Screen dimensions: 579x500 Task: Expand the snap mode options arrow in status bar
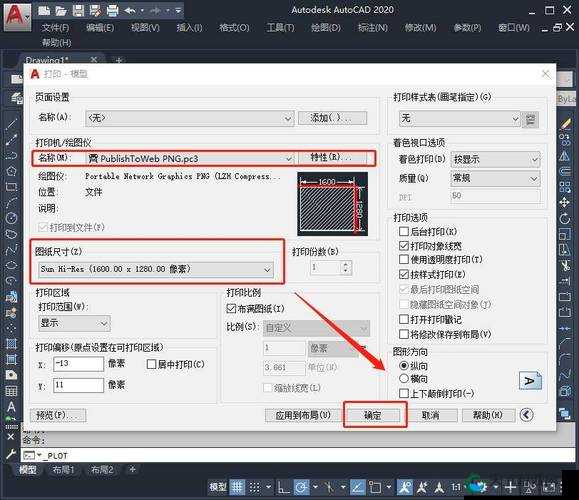(x=268, y=487)
